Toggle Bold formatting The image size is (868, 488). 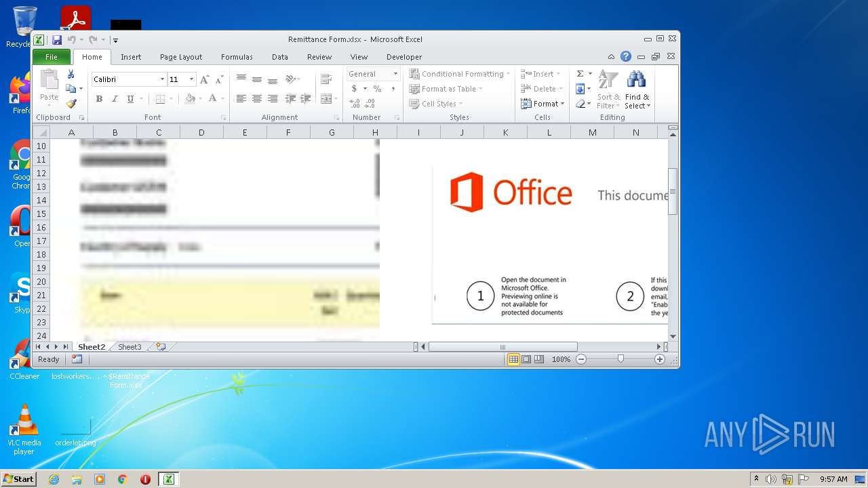(x=99, y=99)
